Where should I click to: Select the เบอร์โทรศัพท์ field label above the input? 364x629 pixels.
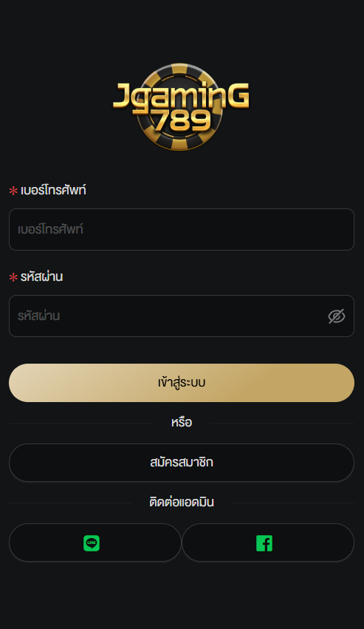53,190
